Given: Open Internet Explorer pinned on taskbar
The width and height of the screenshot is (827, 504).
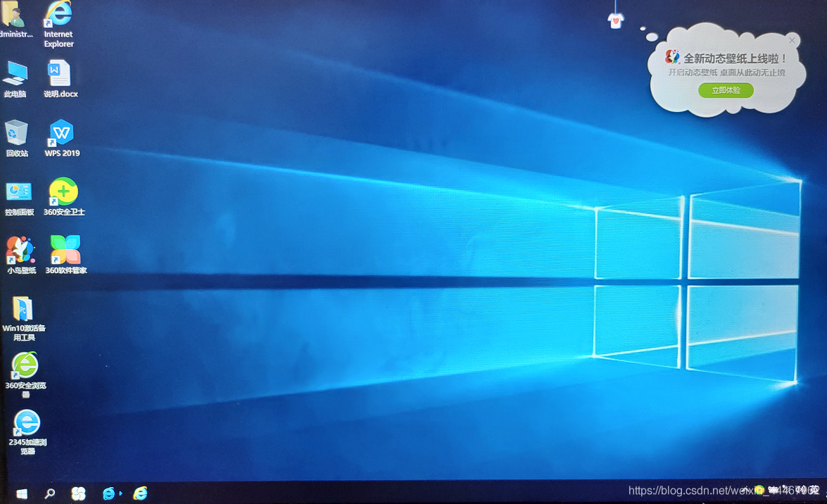Looking at the screenshot, I should click(x=140, y=493).
